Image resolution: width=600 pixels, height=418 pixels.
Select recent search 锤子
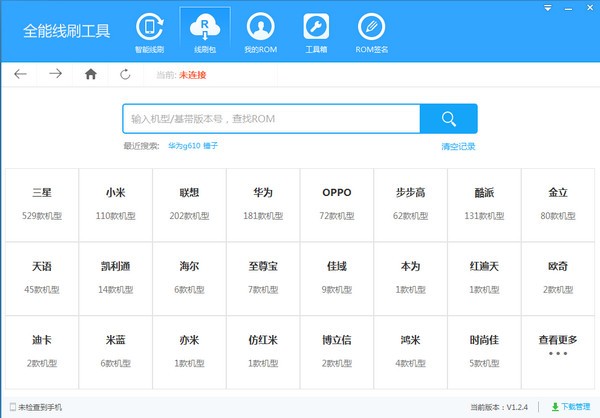[x=210, y=146]
